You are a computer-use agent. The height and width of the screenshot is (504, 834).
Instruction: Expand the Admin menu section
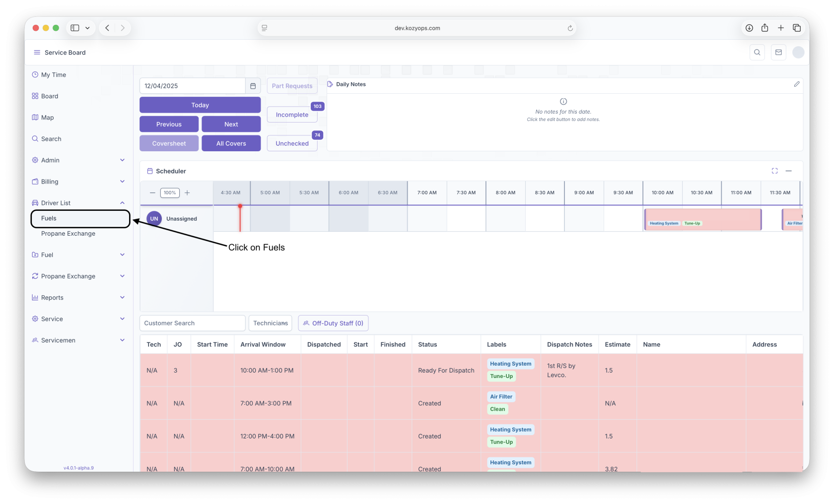pos(122,160)
